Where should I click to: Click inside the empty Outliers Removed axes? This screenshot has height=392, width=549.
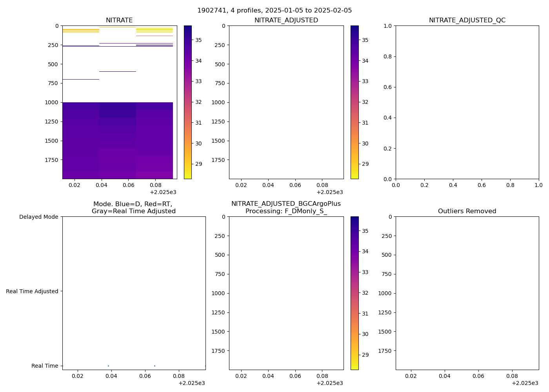tap(467, 293)
